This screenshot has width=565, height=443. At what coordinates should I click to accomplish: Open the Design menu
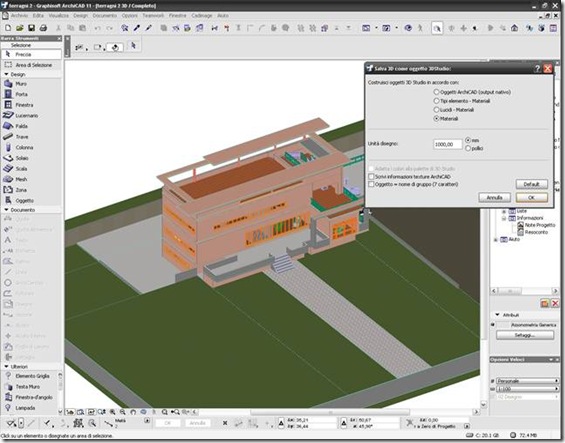(x=80, y=15)
